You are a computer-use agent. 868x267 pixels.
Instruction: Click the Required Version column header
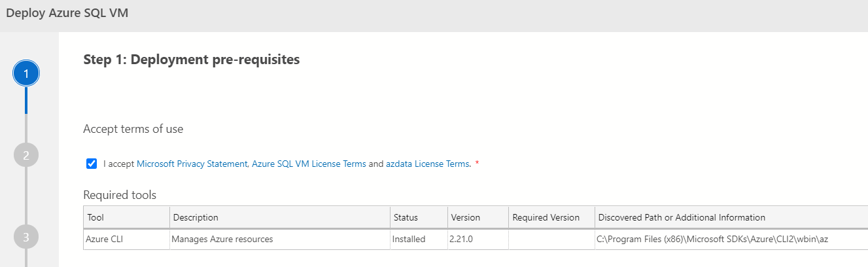pos(546,217)
